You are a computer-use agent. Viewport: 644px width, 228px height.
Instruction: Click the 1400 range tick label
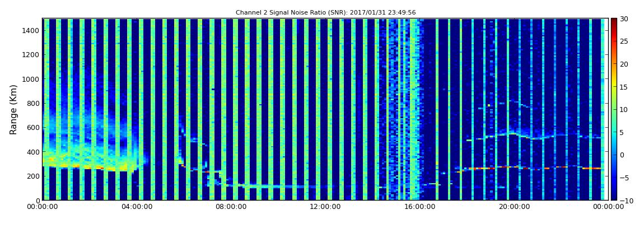[31, 30]
